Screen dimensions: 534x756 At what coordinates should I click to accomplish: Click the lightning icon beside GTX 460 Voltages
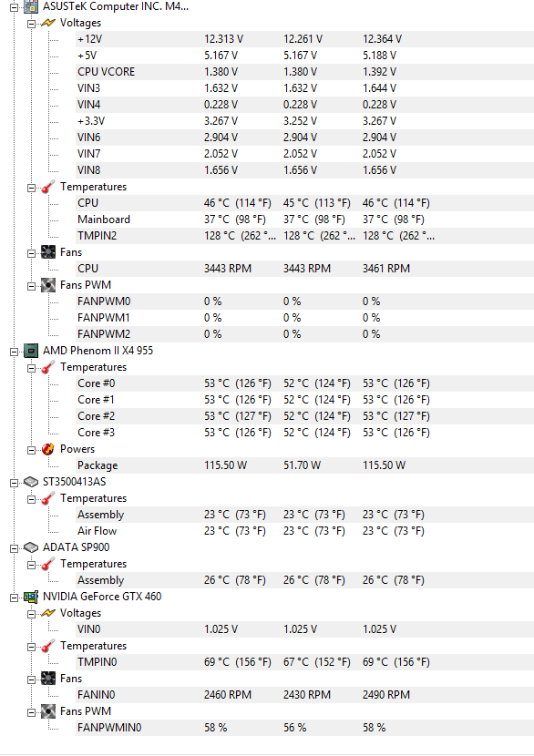point(48,613)
